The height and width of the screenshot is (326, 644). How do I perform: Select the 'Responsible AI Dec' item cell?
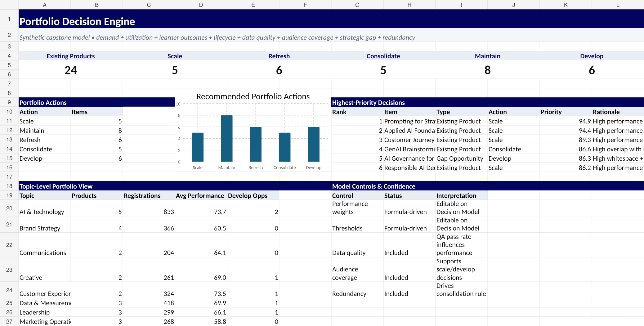click(x=409, y=168)
